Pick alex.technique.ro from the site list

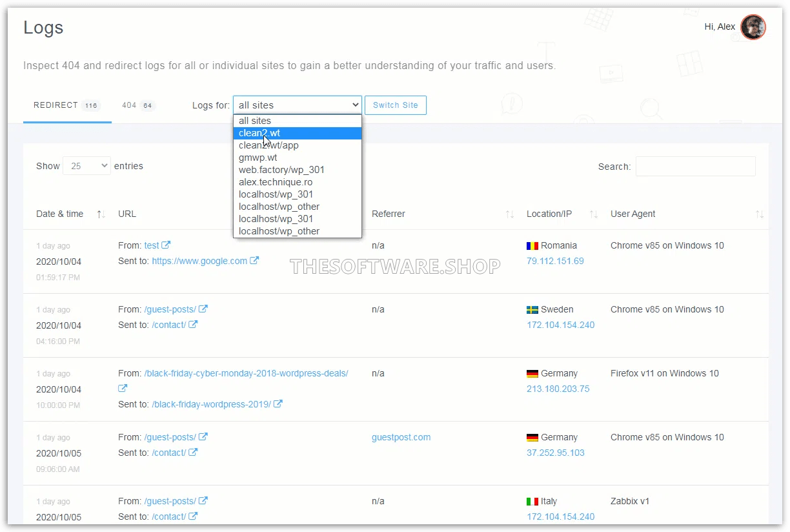276,182
